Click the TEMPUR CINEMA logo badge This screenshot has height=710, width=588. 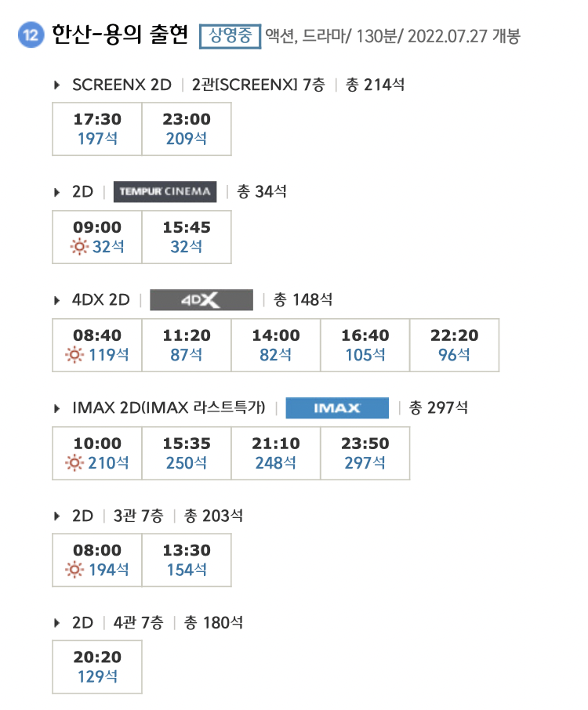[165, 191]
